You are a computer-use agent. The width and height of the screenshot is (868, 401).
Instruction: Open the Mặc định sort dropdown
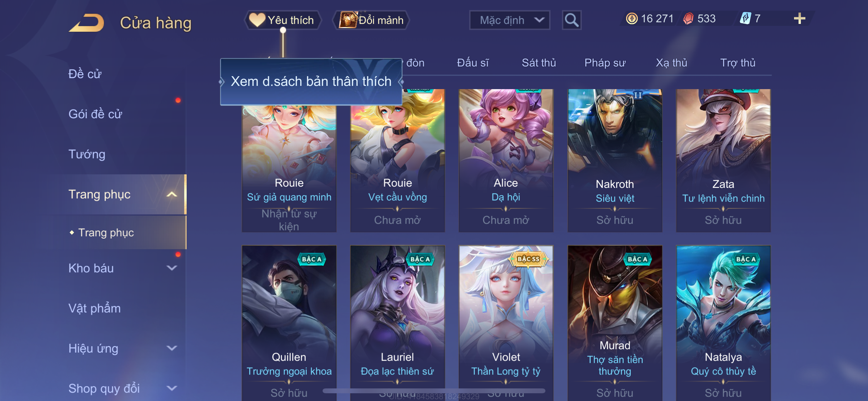pos(510,20)
